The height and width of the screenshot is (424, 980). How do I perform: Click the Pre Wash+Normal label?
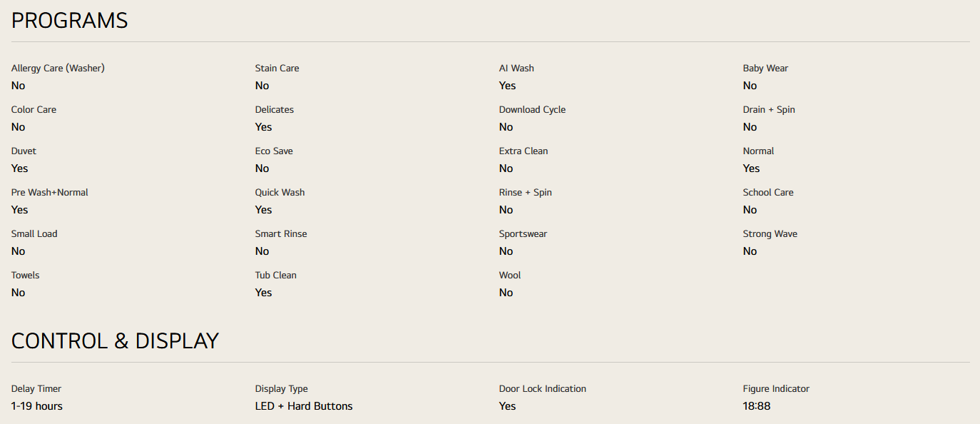(x=50, y=193)
